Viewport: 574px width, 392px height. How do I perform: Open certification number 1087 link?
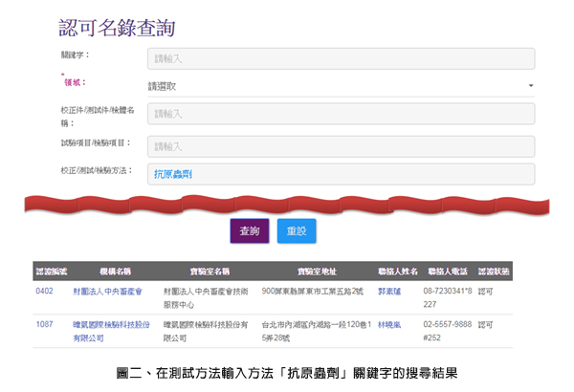point(44,325)
